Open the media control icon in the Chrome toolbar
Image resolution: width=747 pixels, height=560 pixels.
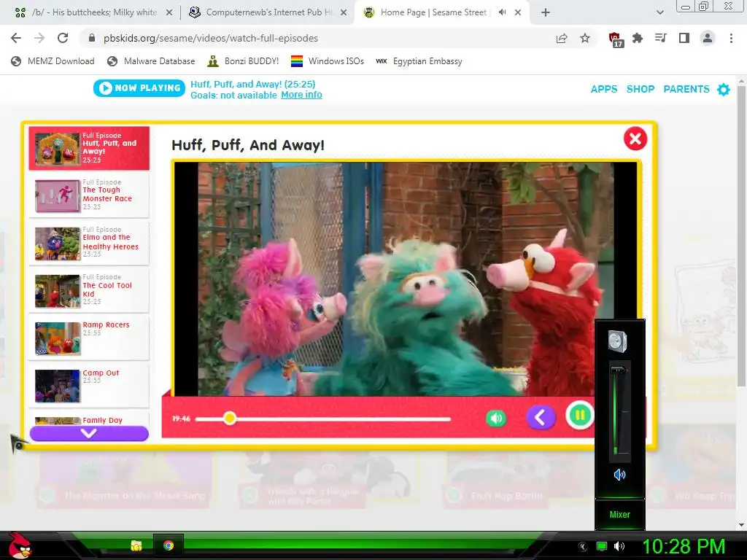click(x=661, y=38)
